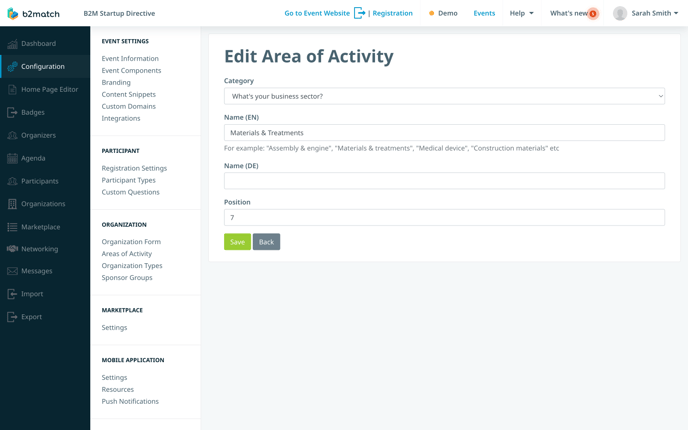
Task: Click the orange Demo status dot
Action: coord(432,14)
